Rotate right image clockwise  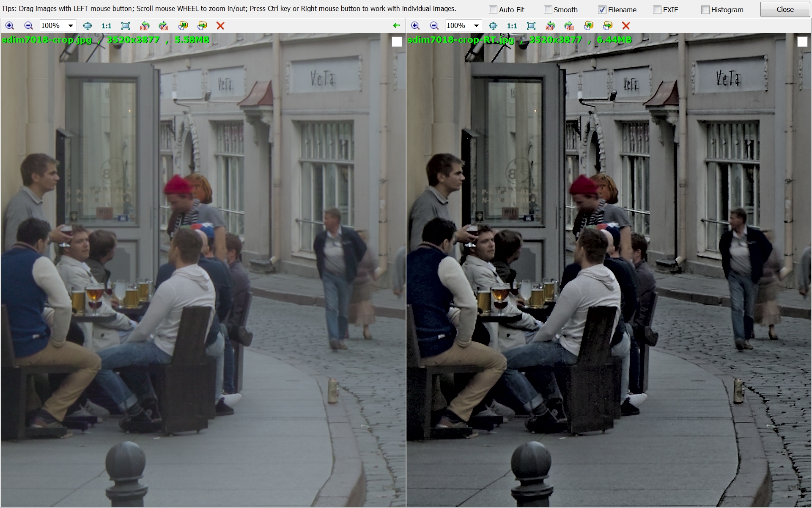click(x=569, y=26)
